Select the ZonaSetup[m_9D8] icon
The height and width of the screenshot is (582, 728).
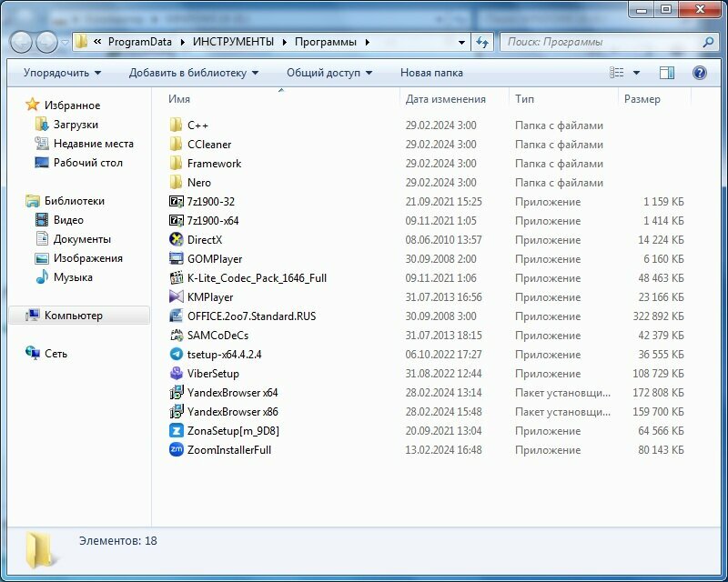tap(176, 430)
